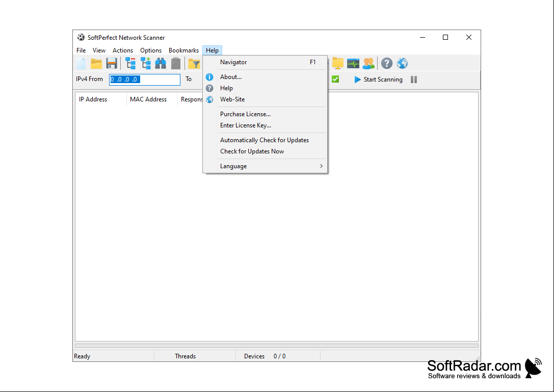Screen dimensions: 554x392
Task: Click the Open folder toolbar icon
Action: point(96,63)
